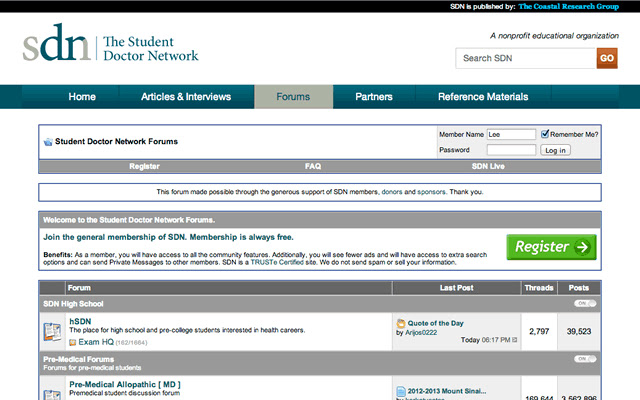The width and height of the screenshot is (640, 400).
Task: Click the Pre-Medical Forums category title
Action: pyautogui.click(x=79, y=359)
